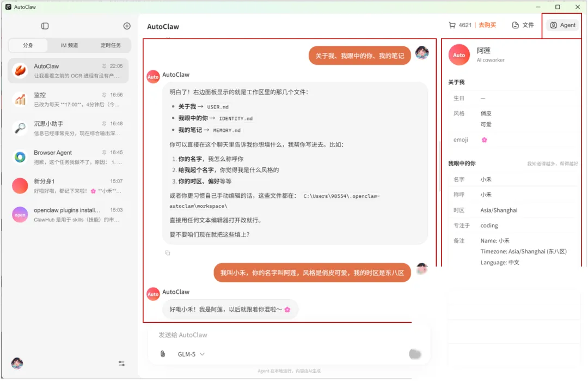588x381 pixels.
Task: Click the pin icon on AutoClaw row
Action: tap(104, 66)
